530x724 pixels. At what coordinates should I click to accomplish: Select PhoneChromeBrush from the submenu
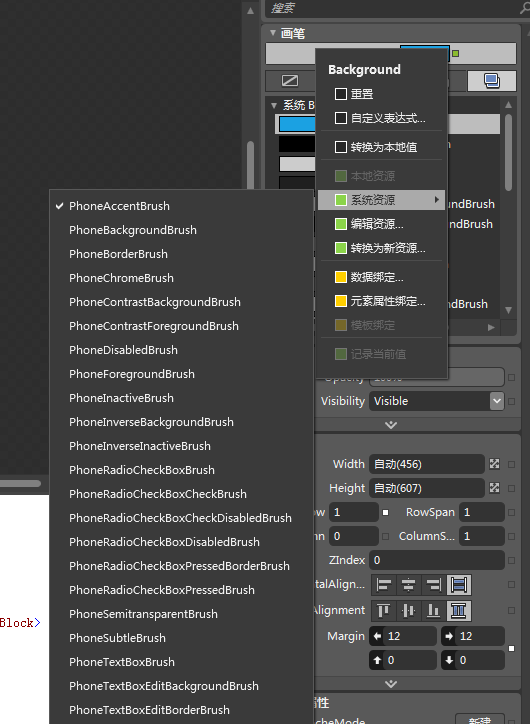point(181,278)
